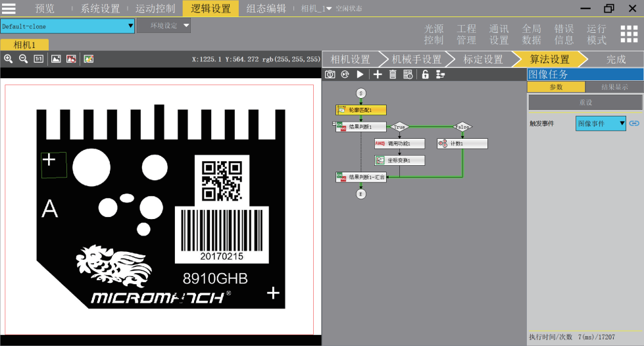Open the nine-square grid apps icon
644x346 pixels.
pyautogui.click(x=630, y=34)
